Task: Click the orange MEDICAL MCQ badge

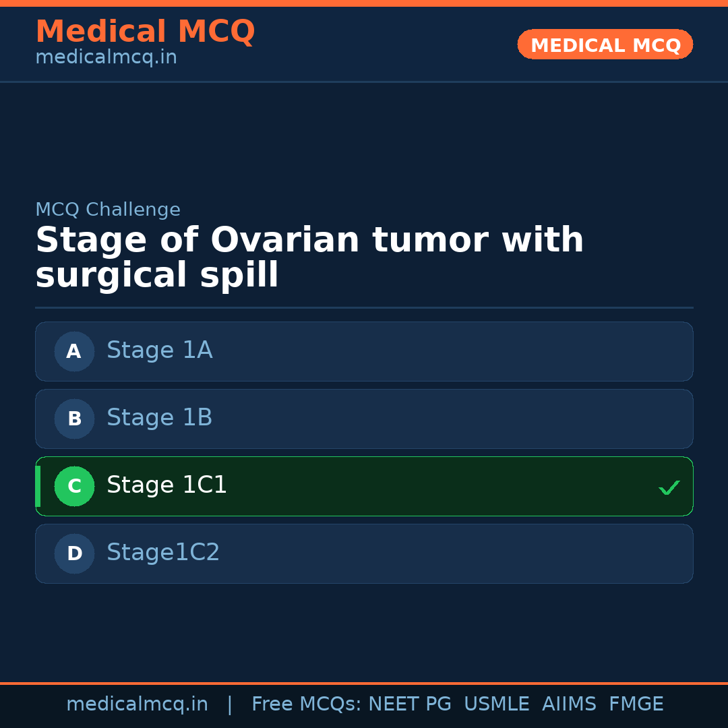Action: tap(605, 44)
